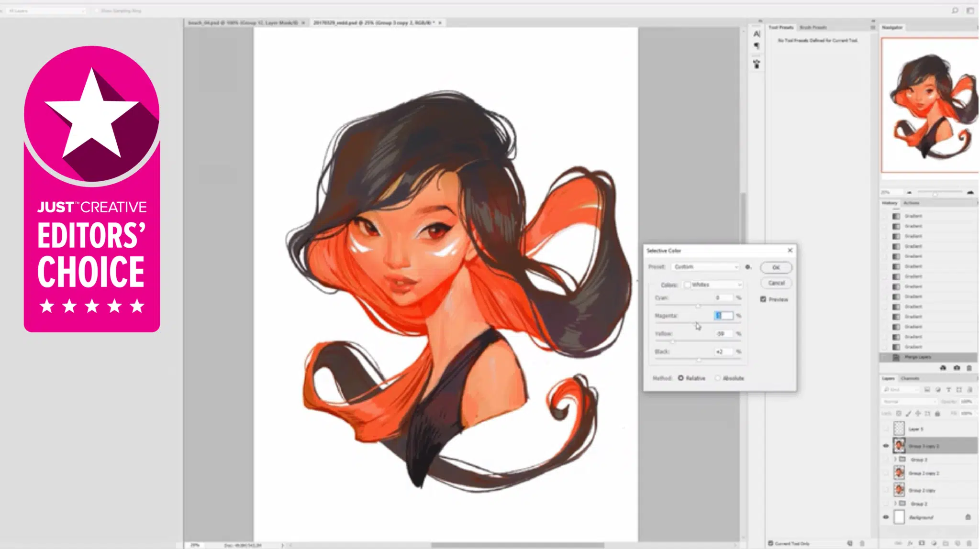Click the Yellow slider handle

(x=672, y=342)
